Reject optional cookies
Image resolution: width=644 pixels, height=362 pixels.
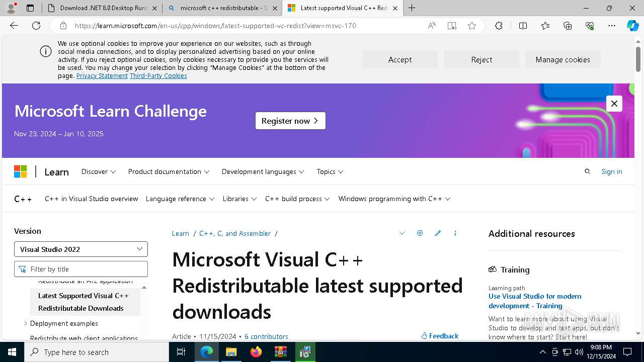click(481, 59)
